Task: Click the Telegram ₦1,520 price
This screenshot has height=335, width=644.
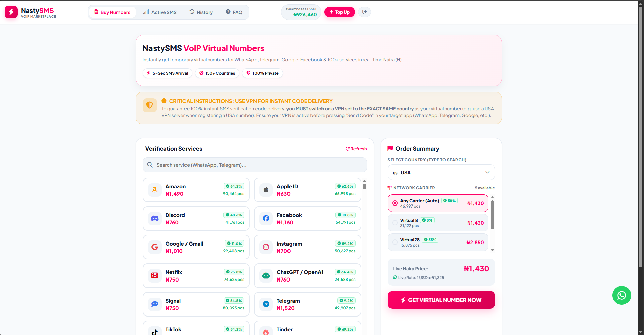Action: tap(285, 308)
